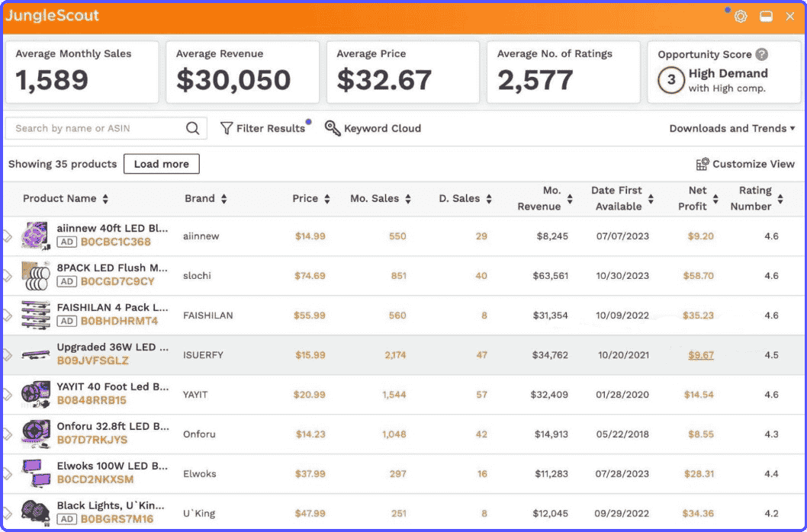Click the tag icon on 8PACK LED row

[x=7, y=276]
